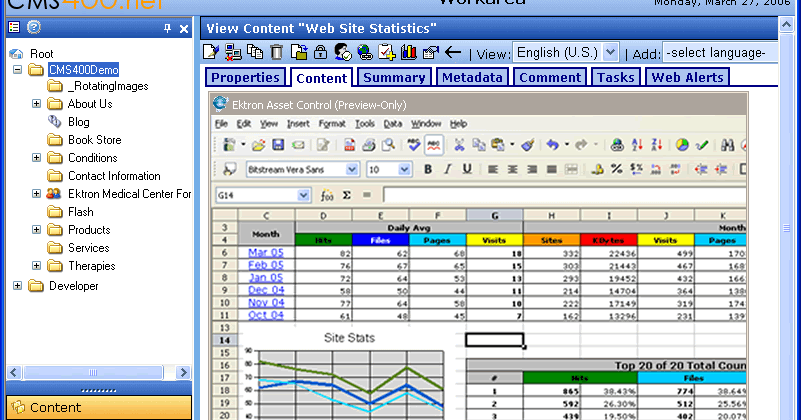The width and height of the screenshot is (801, 420).
Task: Select the Book Store folder
Action: point(94,139)
